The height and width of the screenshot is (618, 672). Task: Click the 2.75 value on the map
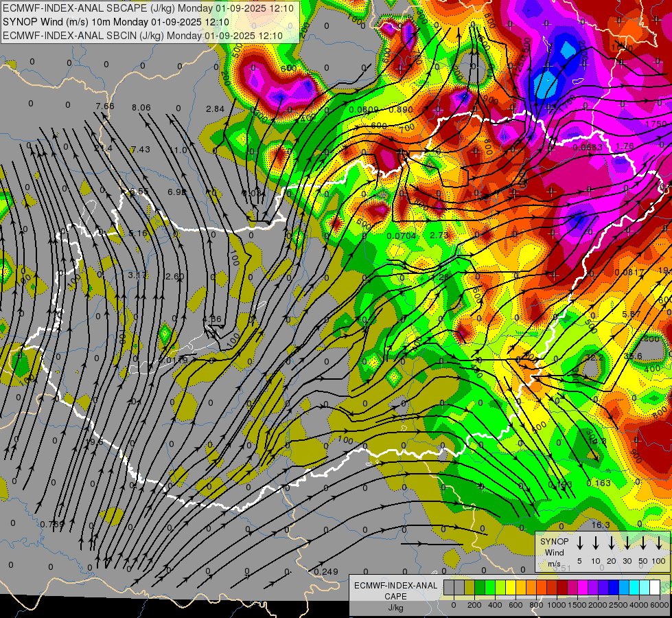point(439,235)
